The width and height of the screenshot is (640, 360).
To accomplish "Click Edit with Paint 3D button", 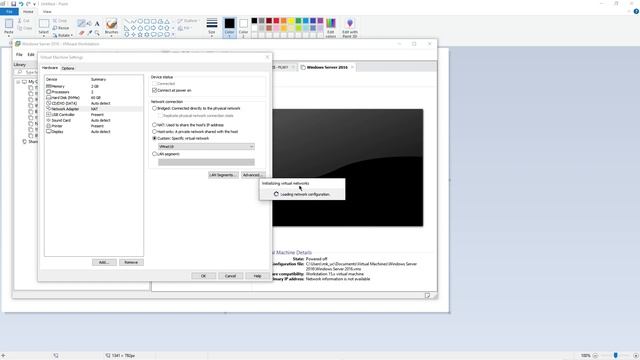I will (350, 27).
